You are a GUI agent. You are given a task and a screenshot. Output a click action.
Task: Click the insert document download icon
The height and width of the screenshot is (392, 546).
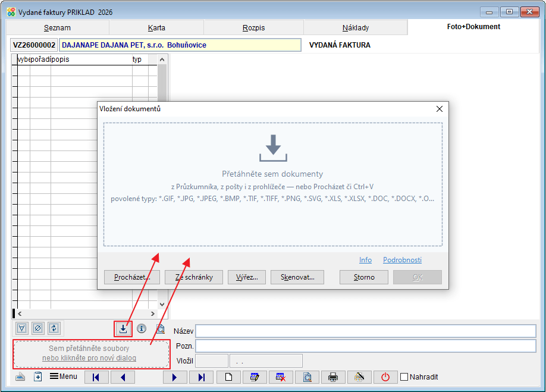coord(123,329)
